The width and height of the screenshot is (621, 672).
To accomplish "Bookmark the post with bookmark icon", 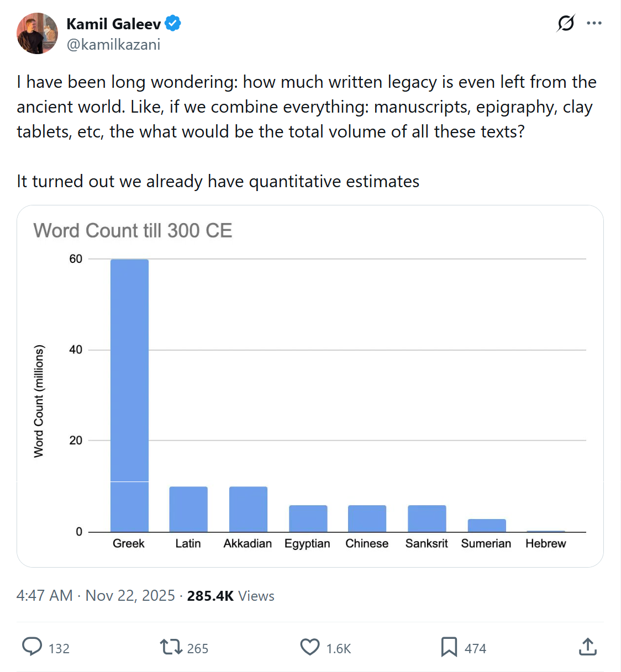I will pyautogui.click(x=449, y=647).
